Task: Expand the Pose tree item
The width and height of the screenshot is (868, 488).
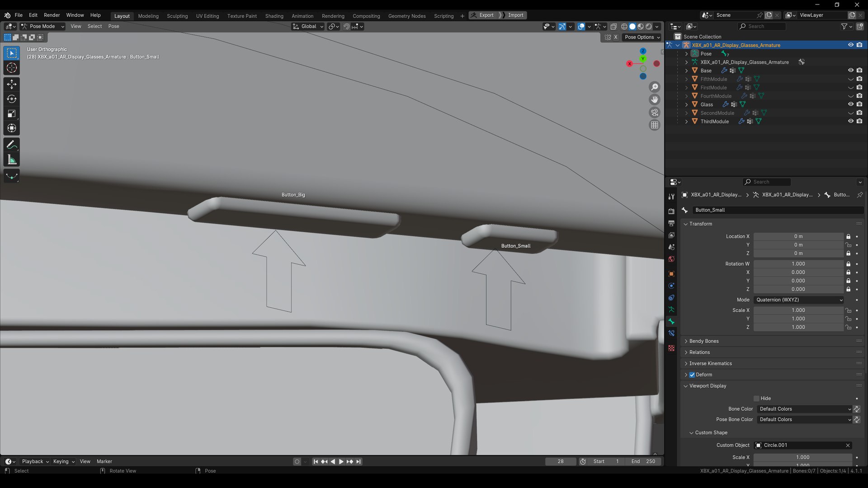Action: pyautogui.click(x=686, y=54)
